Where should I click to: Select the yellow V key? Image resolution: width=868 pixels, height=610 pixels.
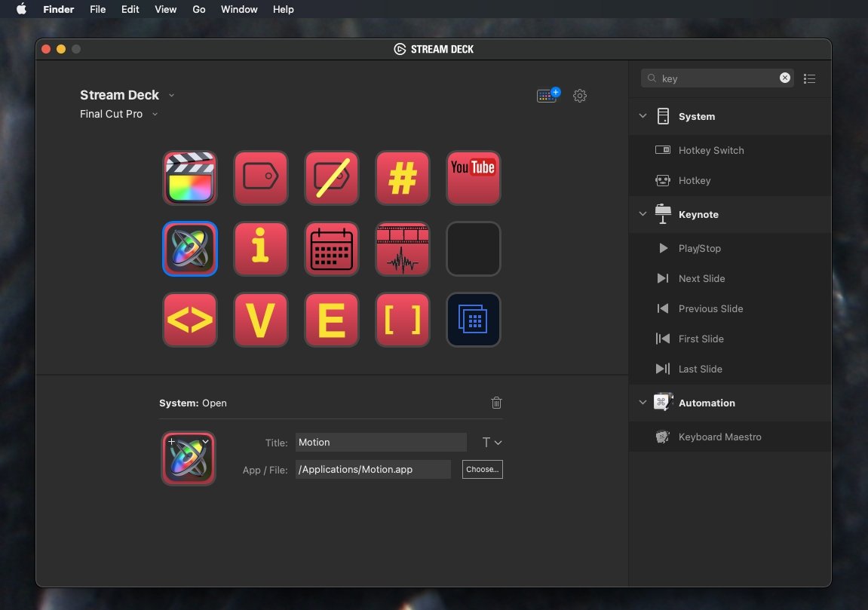(261, 320)
